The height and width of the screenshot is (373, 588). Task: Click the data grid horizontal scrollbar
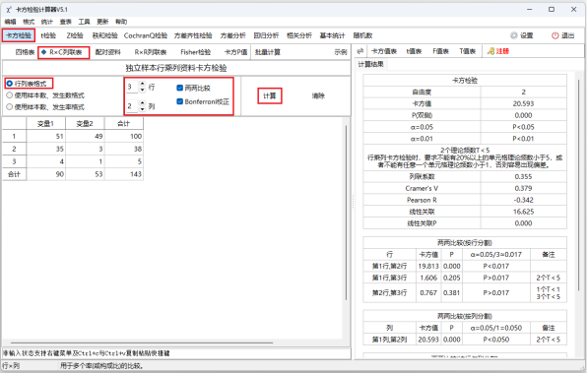pos(142,342)
